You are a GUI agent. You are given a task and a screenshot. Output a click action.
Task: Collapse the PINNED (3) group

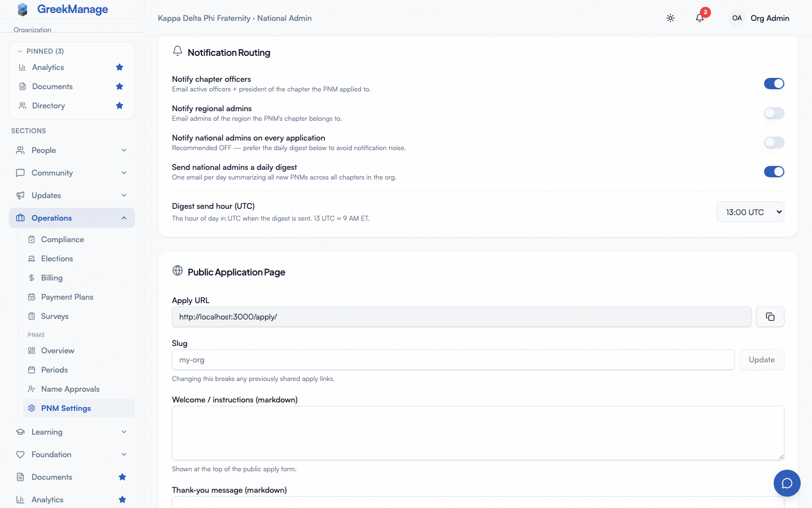coord(41,51)
